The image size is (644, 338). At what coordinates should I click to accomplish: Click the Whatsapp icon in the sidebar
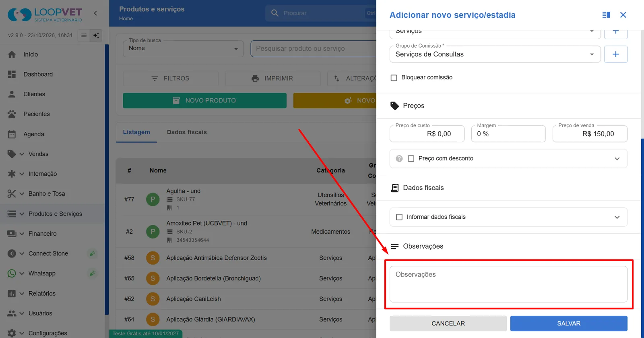click(12, 274)
